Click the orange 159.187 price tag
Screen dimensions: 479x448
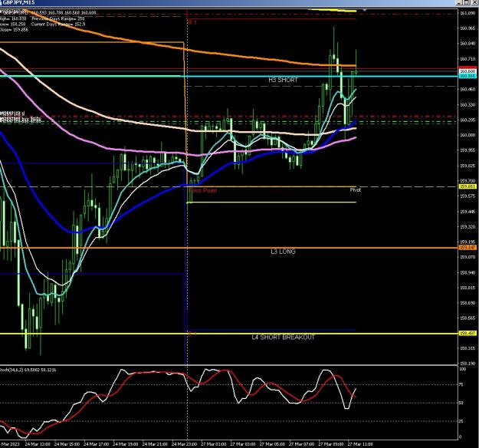point(468,247)
